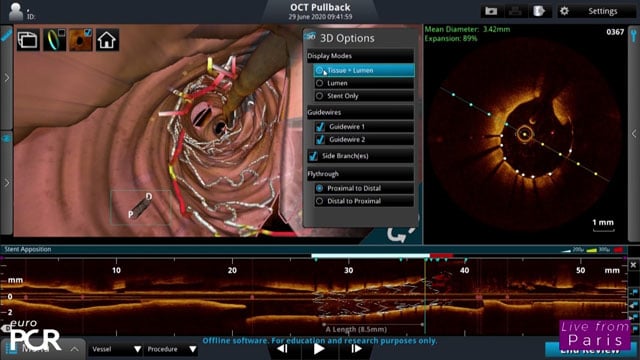640x360 pixels.
Task: Click the export file icon
Action: pos(539,11)
